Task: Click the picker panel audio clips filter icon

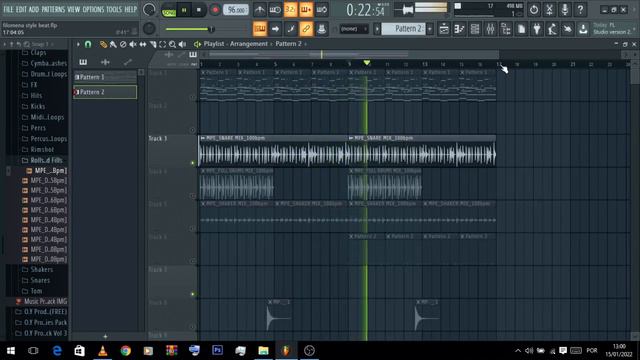Action: tap(105, 62)
